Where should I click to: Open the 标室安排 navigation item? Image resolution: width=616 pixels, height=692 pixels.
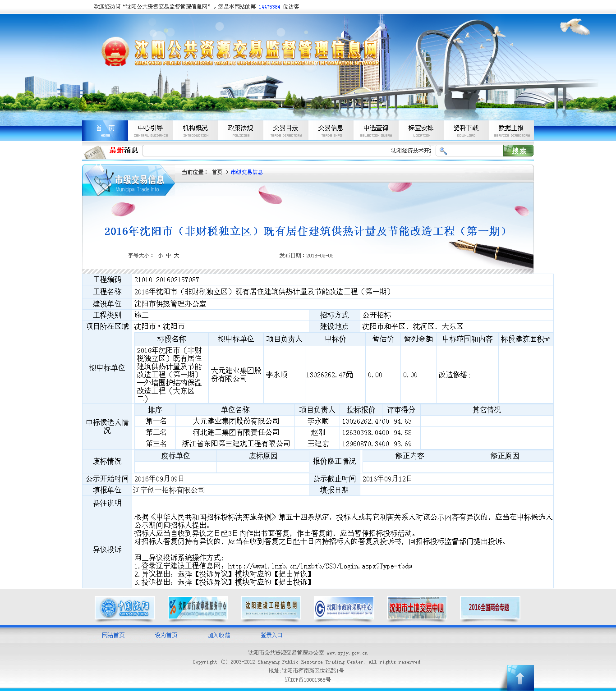click(421, 131)
